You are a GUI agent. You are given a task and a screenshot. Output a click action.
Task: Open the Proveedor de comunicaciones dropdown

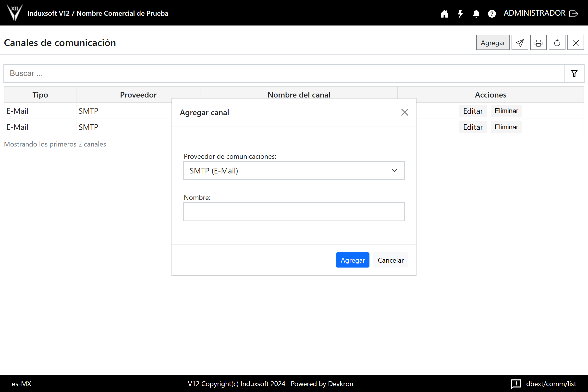tap(294, 171)
